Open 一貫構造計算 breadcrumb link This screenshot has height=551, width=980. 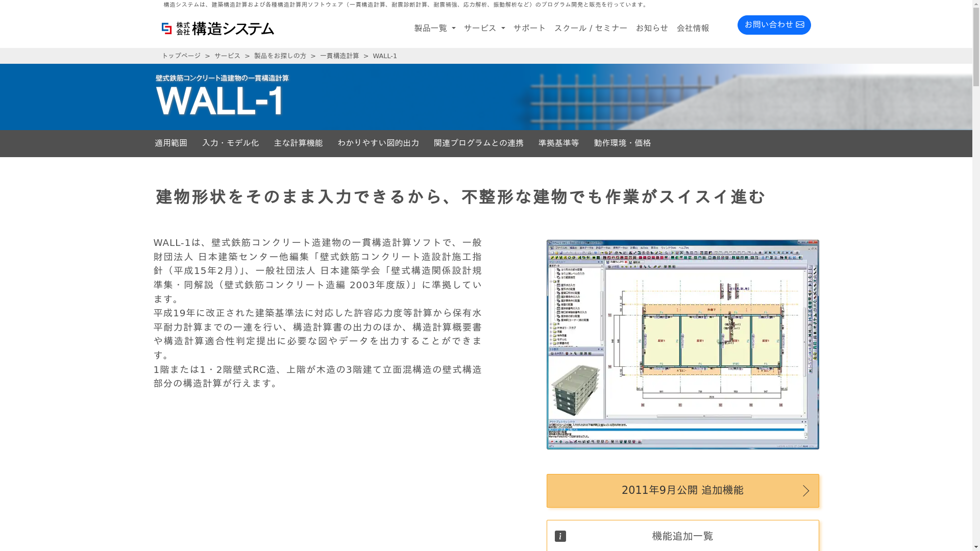[339, 56]
